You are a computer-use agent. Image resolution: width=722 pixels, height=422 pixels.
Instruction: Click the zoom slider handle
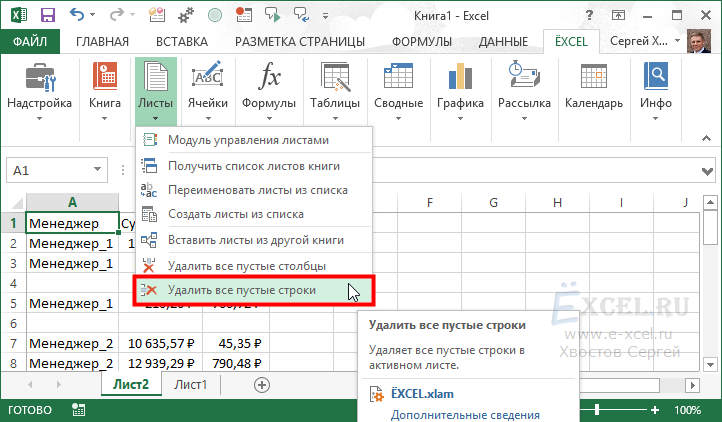pyautogui.click(x=597, y=410)
